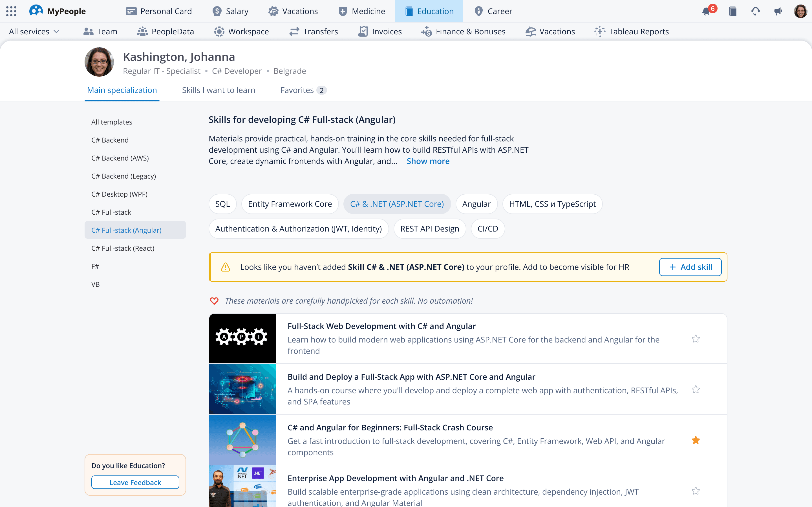Click Leave Feedback button

point(135,482)
